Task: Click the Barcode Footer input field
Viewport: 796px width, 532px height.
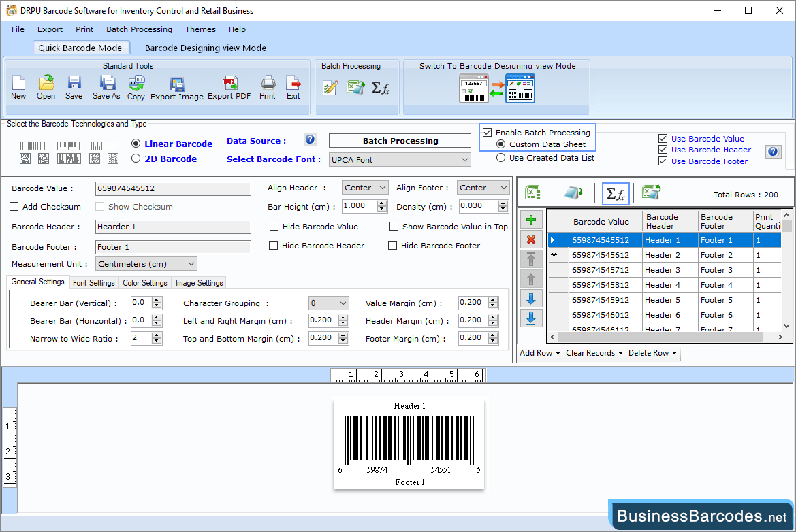Action: 173,247
